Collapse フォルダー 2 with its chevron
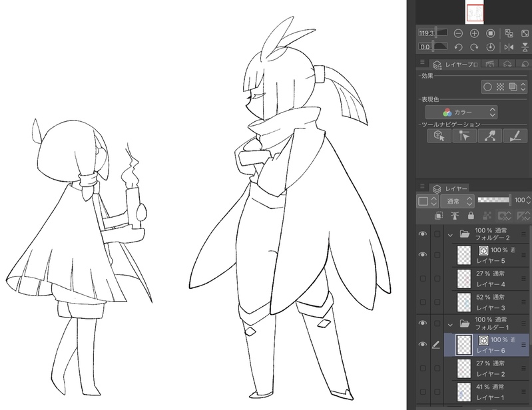This screenshot has width=532, height=410. pos(450,235)
